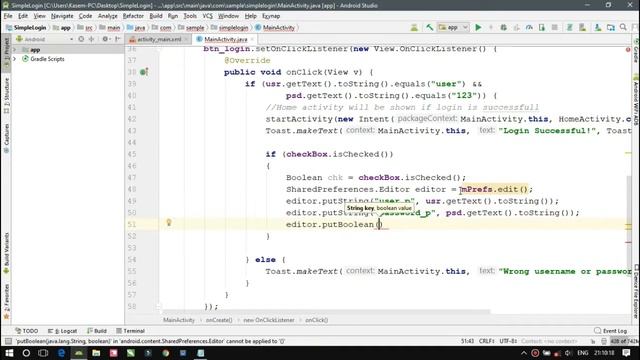This screenshot has width=640, height=360.
Task: Open the Build tool window
Action: point(97,331)
